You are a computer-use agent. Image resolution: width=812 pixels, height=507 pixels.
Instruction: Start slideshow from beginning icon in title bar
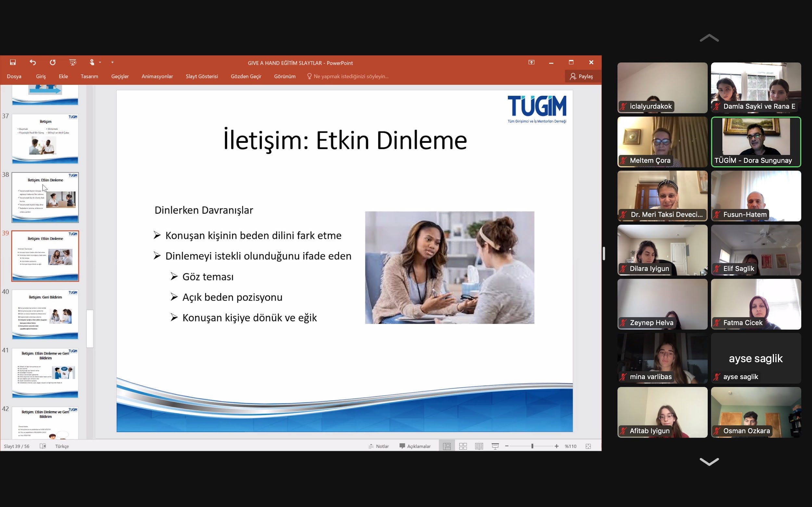coord(72,62)
